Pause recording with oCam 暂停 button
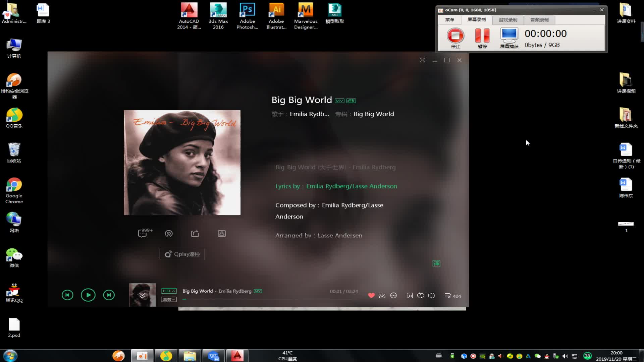Image resolution: width=644 pixels, height=362 pixels. (482, 38)
